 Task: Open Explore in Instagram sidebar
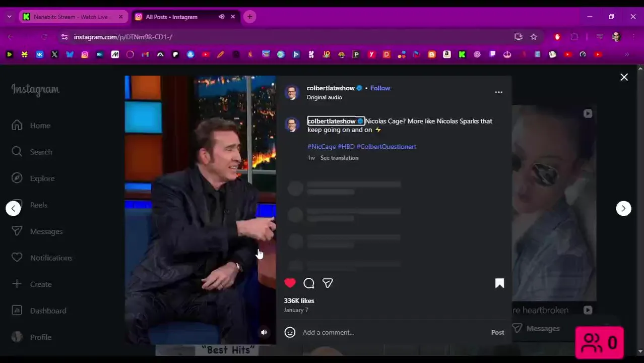33,178
